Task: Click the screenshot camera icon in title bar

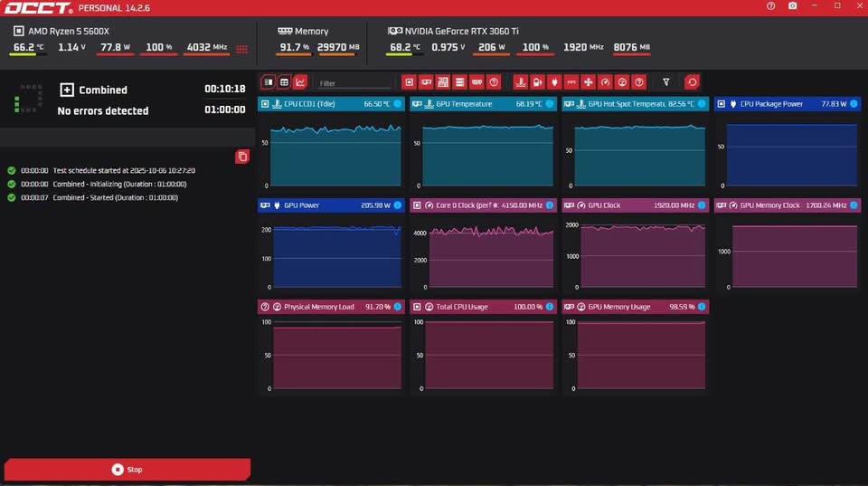Action: click(793, 6)
